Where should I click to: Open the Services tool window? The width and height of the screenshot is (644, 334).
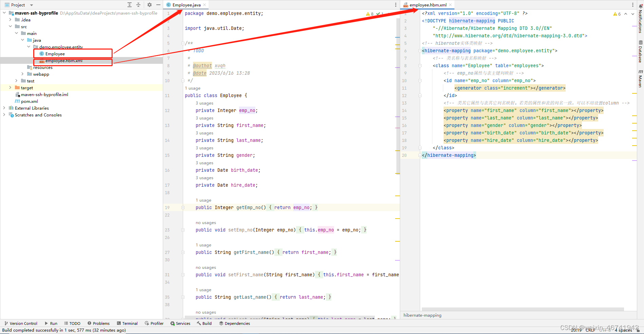(180, 323)
